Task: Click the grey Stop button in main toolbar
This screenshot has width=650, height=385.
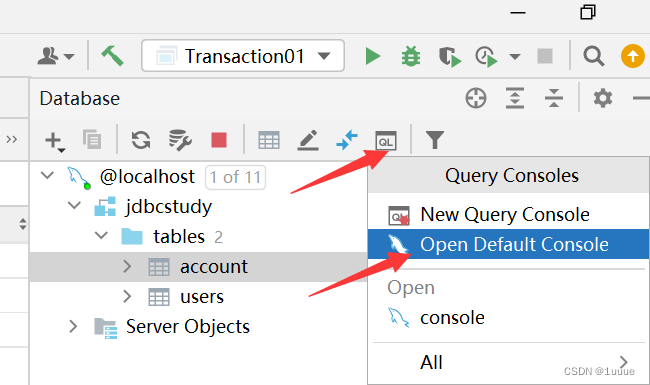Action: click(x=545, y=56)
